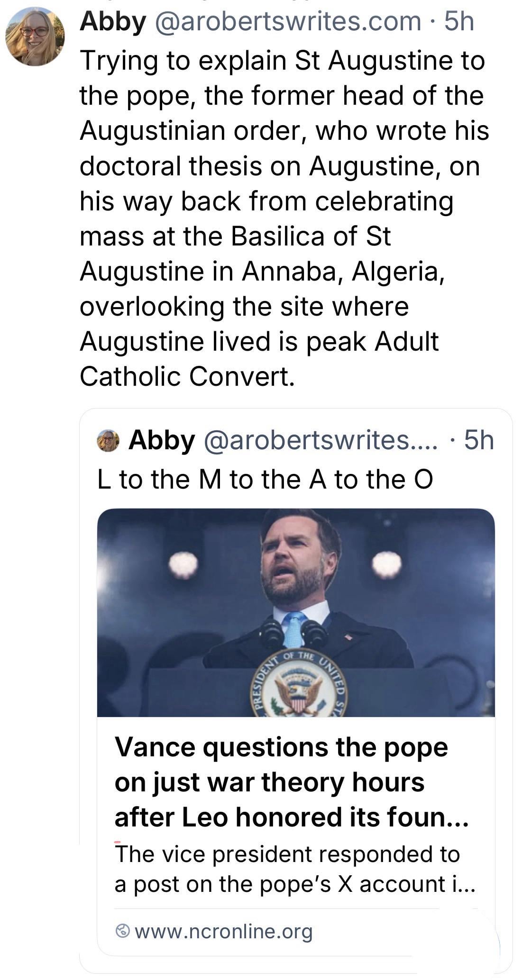Open Abby's large profile avatar
This screenshot has height=980, width=522.
[x=35, y=37]
